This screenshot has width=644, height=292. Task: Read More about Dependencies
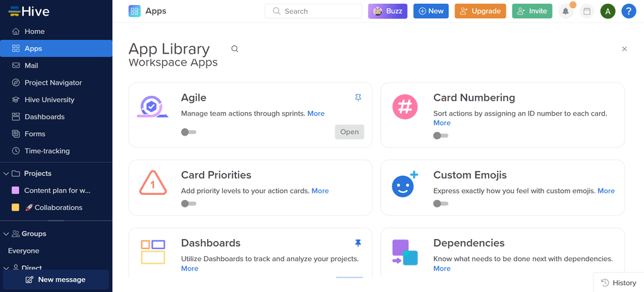(x=442, y=269)
